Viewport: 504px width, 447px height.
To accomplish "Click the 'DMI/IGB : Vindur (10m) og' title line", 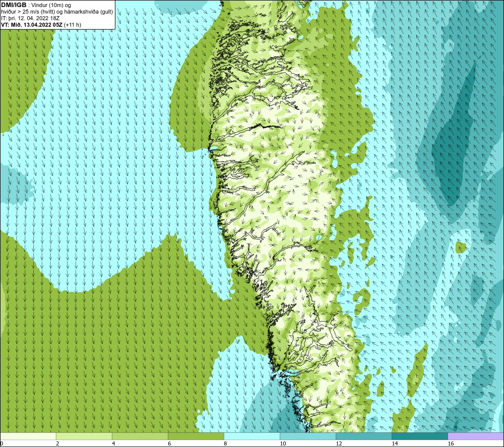I will [36, 5].
